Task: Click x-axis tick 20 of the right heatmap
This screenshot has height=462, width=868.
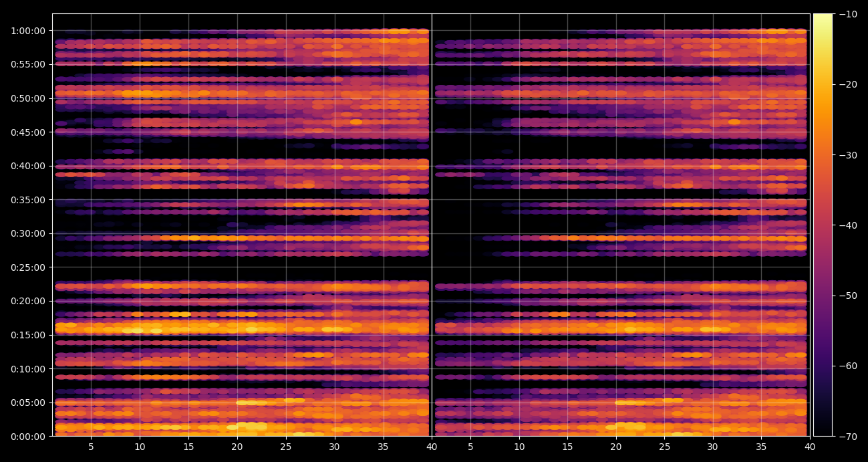Action: pos(615,447)
